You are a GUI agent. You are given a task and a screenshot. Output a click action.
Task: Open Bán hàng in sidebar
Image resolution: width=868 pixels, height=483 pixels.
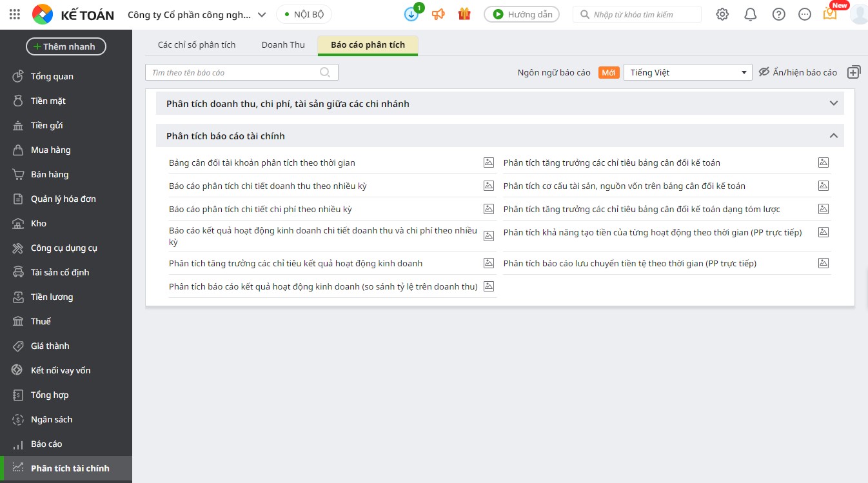coord(66,175)
